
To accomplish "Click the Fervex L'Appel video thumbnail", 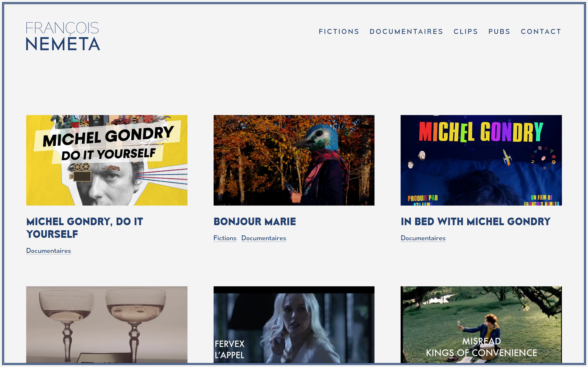I will click(x=294, y=324).
